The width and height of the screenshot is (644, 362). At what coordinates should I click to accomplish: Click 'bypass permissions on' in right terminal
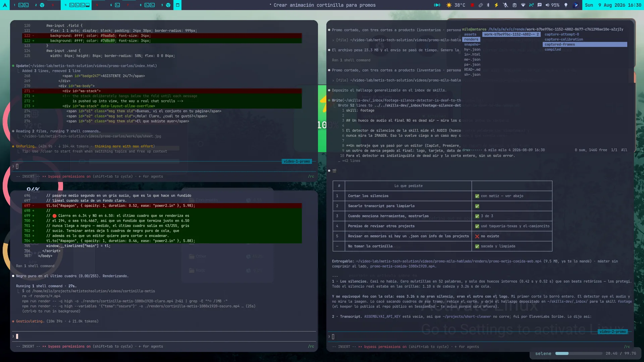click(385, 347)
